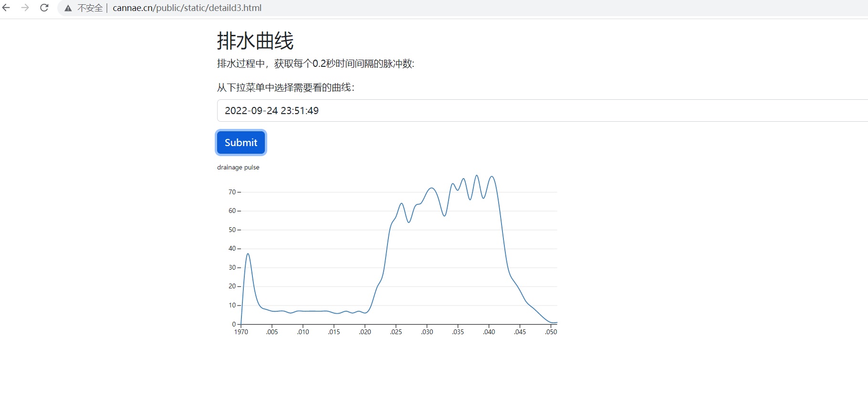Click the blue Submit button

click(x=241, y=143)
